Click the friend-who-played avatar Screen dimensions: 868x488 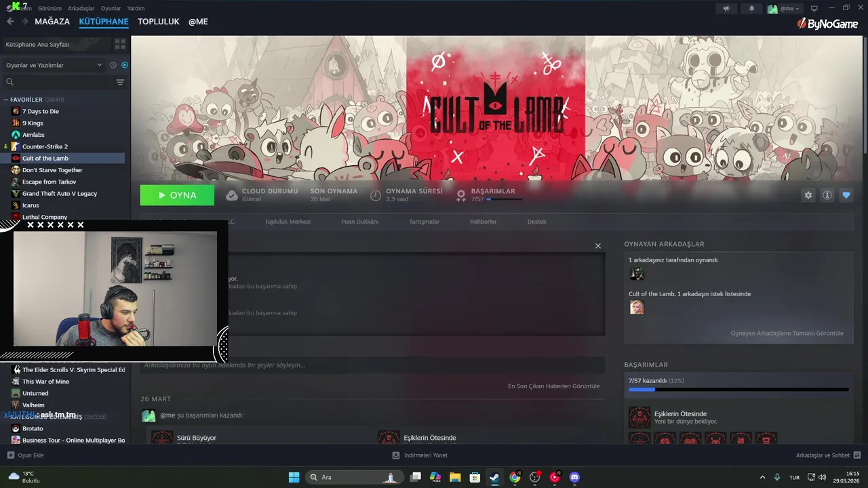click(637, 274)
